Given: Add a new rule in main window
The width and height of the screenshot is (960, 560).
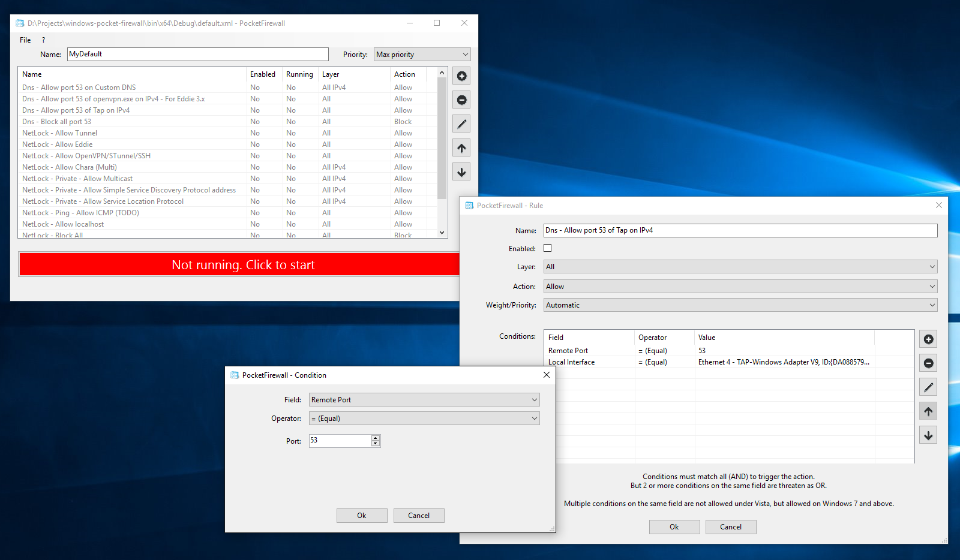Looking at the screenshot, I should click(461, 76).
